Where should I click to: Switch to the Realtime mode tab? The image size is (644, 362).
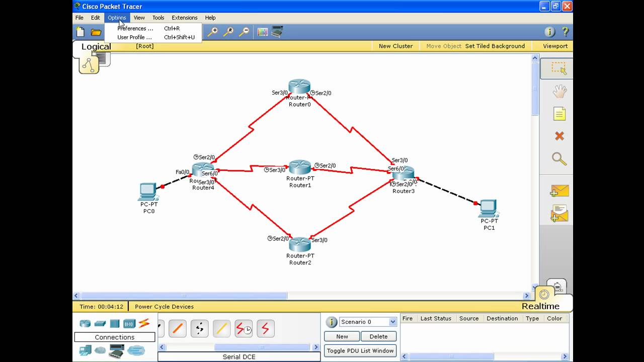[540, 306]
